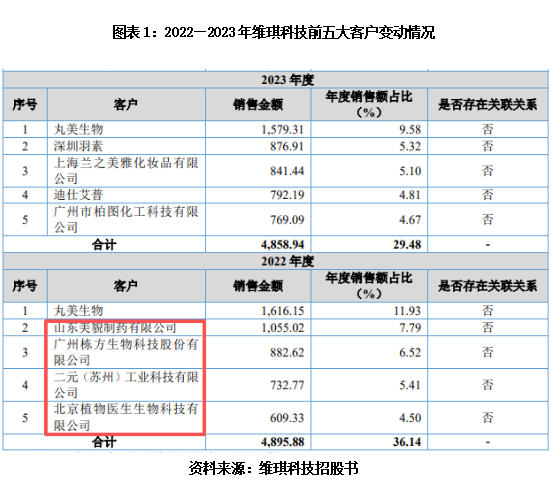Click percentage value 5.10
Screen dimensions: 554x481
click(x=410, y=171)
